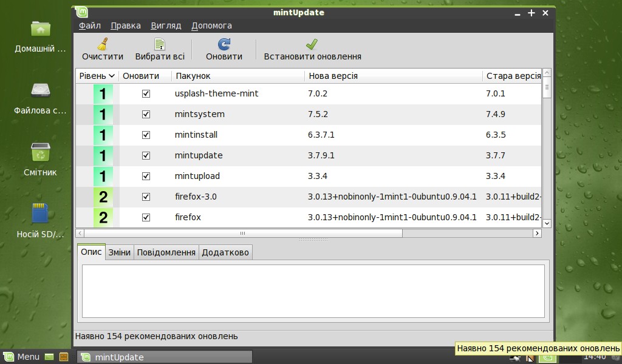Click the horizontal scroll left arrow
Image resolution: width=622 pixels, height=364 pixels.
[80, 234]
